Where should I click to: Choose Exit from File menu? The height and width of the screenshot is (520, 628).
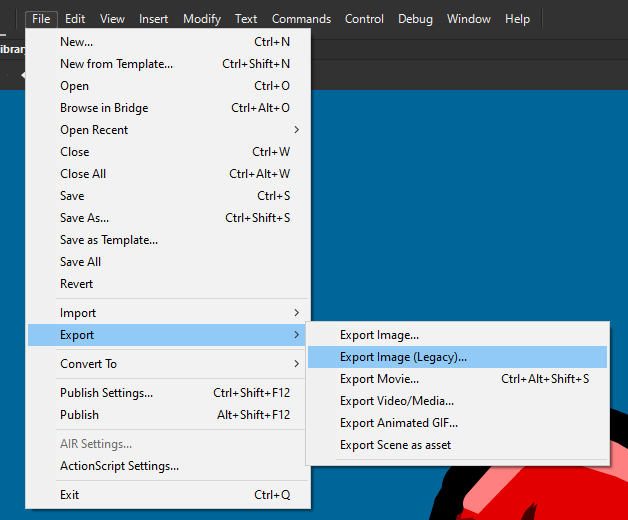click(168, 495)
